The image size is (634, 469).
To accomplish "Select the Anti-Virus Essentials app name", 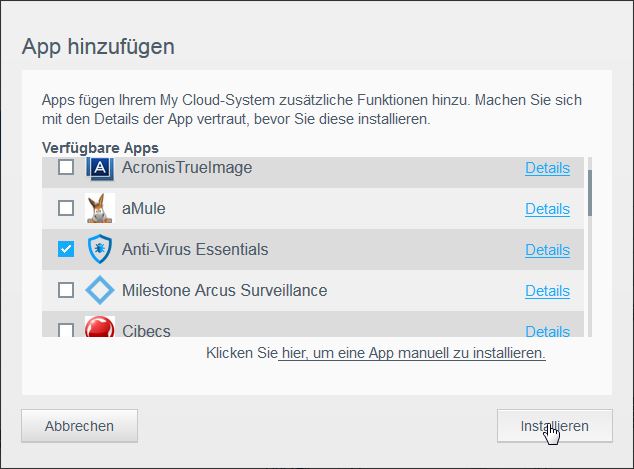I will coord(194,249).
